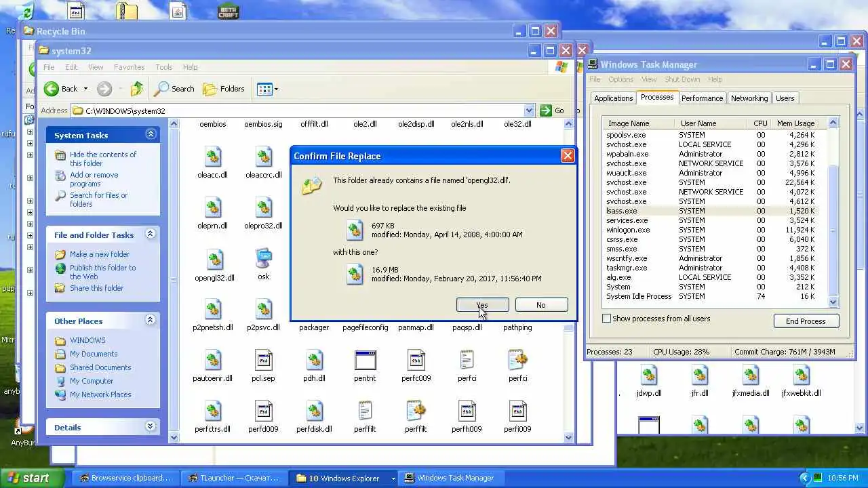Collapse File and Folder Tasks panel
This screenshot has height=488, width=868.
click(151, 234)
